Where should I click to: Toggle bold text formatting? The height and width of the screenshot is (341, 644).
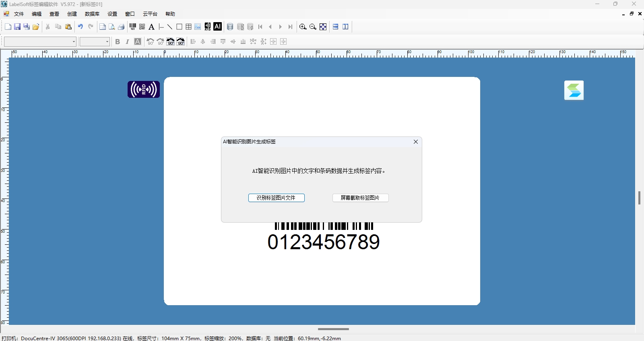click(x=118, y=41)
